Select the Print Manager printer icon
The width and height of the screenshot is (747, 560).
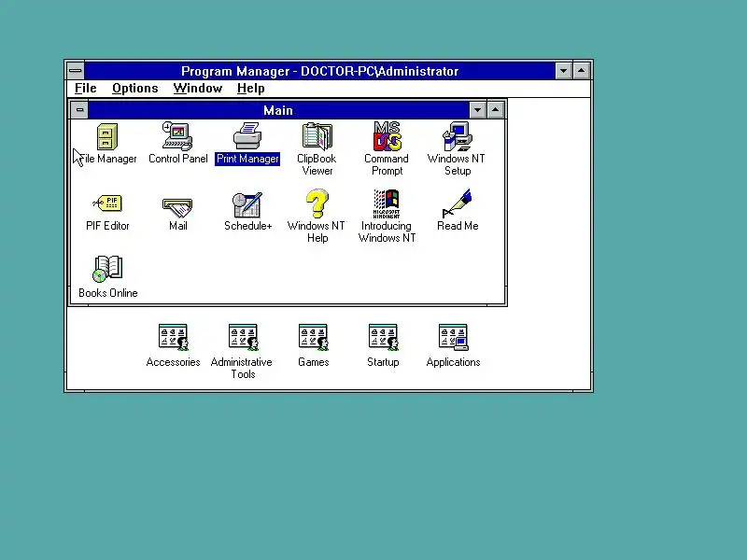(247, 136)
